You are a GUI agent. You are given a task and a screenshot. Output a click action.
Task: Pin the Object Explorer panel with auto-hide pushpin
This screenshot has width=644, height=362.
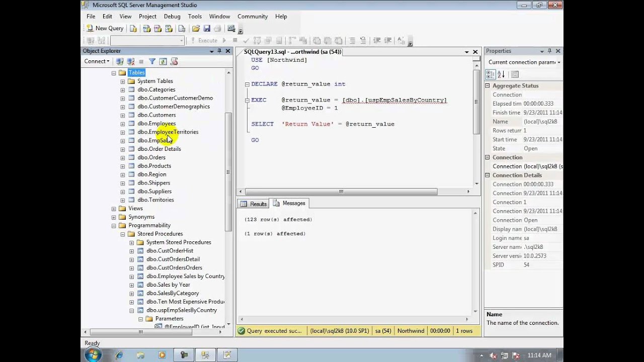click(219, 51)
